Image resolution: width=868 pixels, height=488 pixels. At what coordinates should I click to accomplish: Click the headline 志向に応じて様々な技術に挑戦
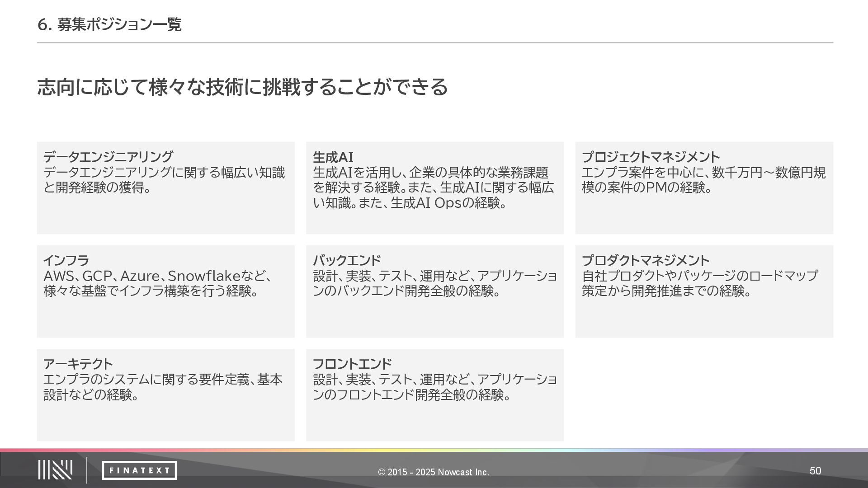coord(242,87)
